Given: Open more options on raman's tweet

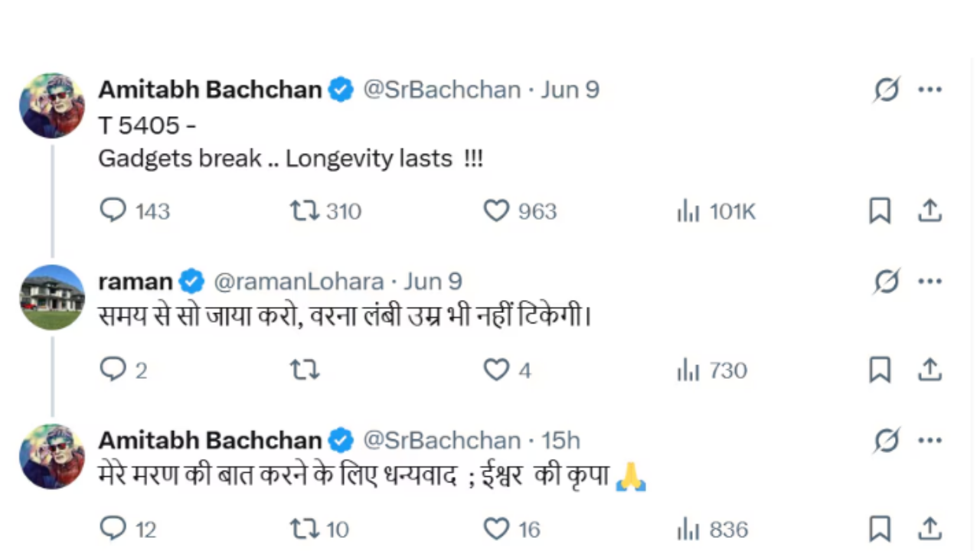Looking at the screenshot, I should click(929, 282).
